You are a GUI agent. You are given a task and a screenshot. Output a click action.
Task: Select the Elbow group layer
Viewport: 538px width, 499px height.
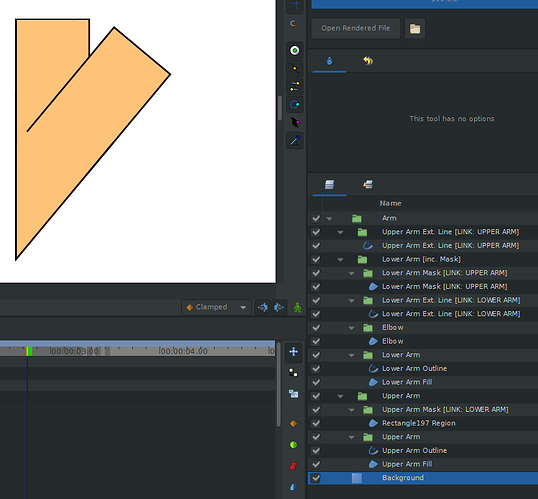click(x=393, y=328)
